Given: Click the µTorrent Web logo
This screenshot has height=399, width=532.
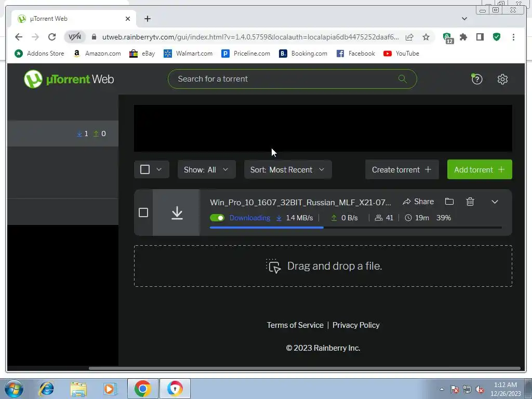Looking at the screenshot, I should [69, 79].
